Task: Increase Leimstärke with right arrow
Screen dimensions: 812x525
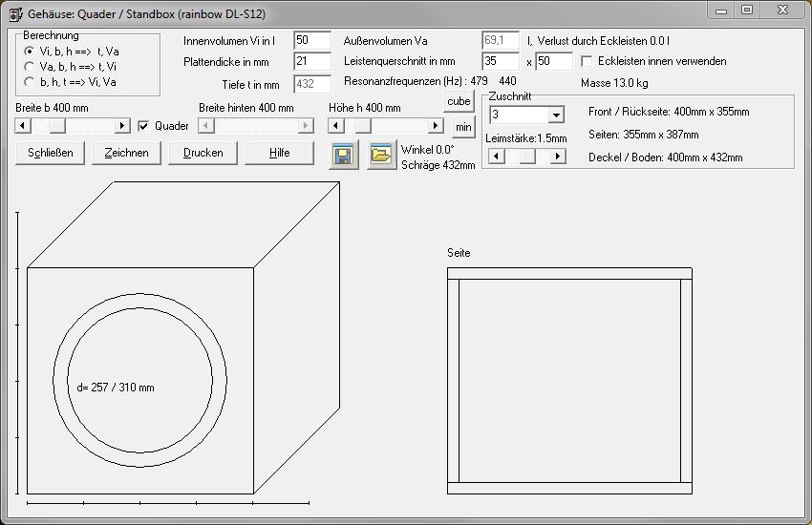Action: (558, 156)
